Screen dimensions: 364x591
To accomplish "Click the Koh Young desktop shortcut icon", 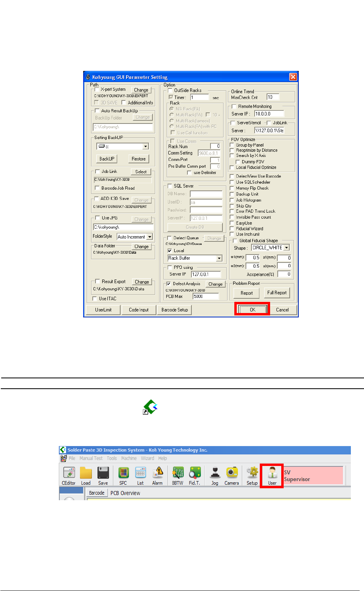I will click(150, 407).
